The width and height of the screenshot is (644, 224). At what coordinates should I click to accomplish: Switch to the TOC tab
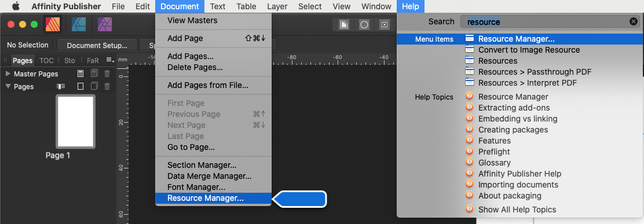pyautogui.click(x=46, y=60)
